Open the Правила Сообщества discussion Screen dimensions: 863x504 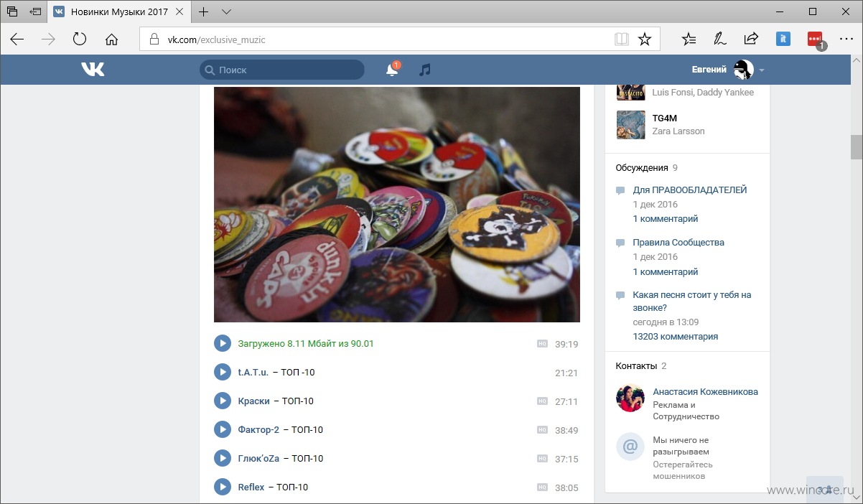pyautogui.click(x=678, y=243)
